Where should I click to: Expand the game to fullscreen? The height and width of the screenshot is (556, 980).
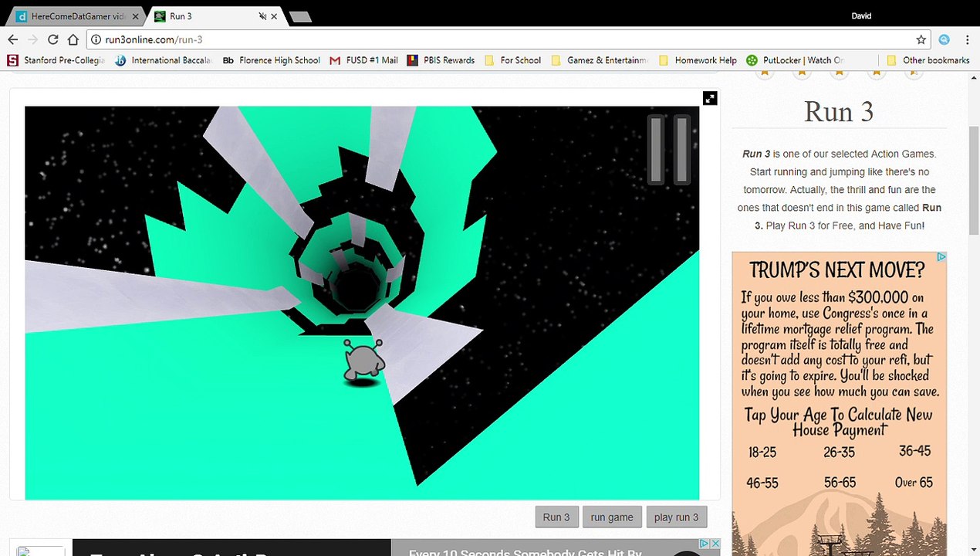point(710,98)
